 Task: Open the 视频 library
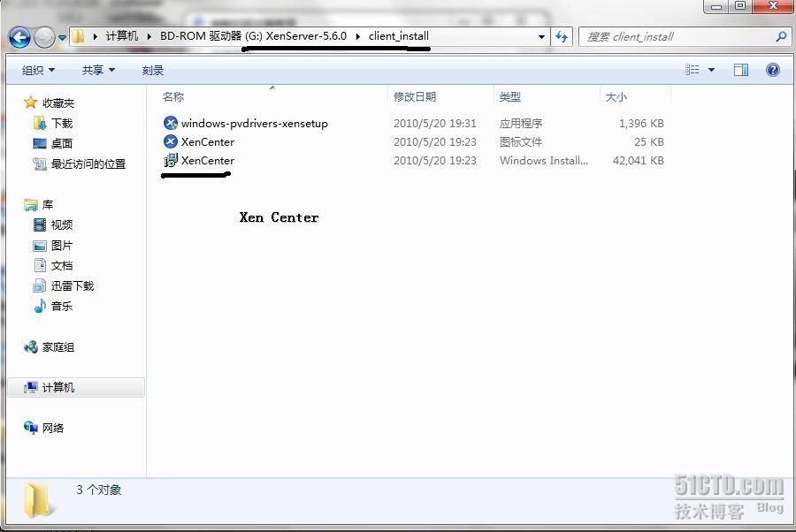[x=62, y=224]
